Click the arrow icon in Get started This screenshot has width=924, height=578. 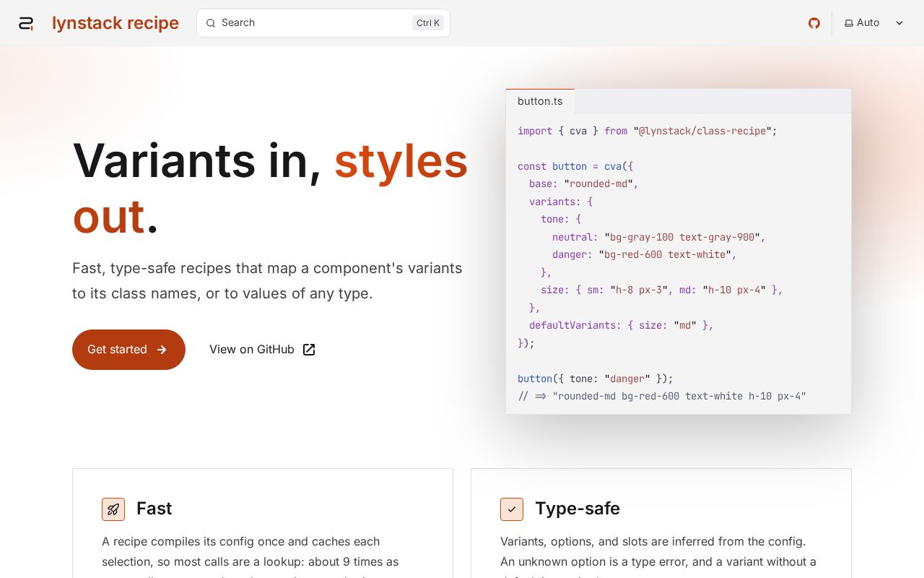(162, 350)
